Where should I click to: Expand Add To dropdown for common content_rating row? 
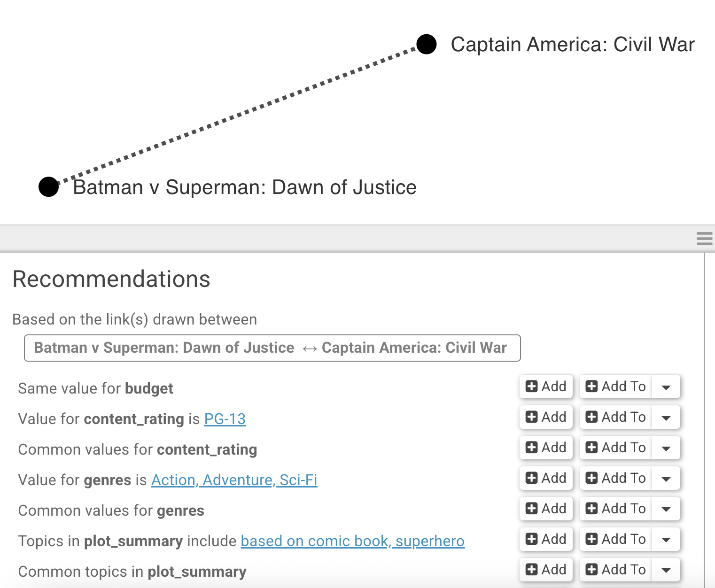(666, 448)
